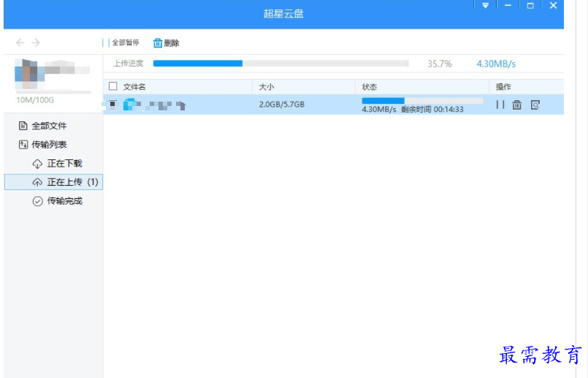
Task: Maximize the 超星云盘 window
Action: click(x=530, y=6)
